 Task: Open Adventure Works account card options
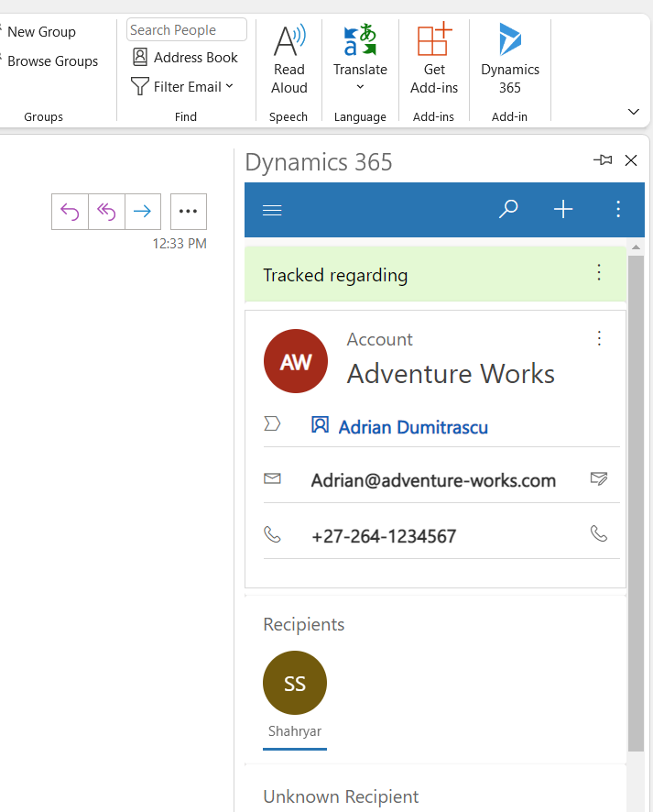point(599,338)
